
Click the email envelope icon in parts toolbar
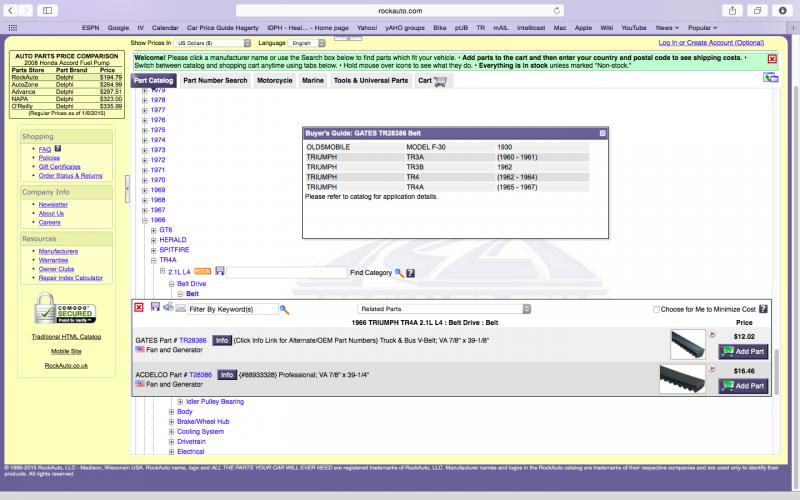[179, 309]
